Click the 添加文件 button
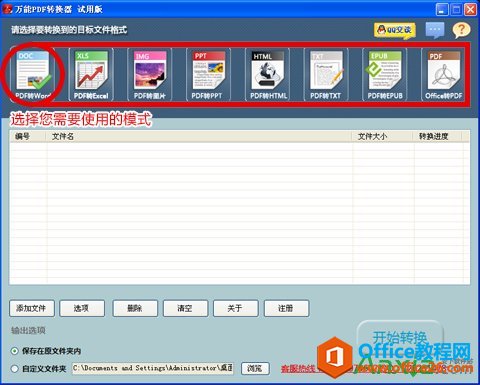This screenshot has width=480, height=385. coord(32,308)
